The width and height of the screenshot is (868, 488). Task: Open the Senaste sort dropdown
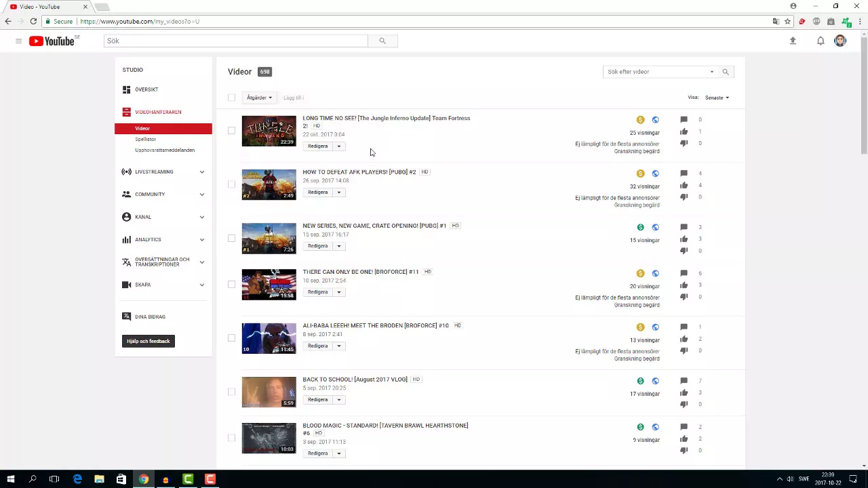[x=717, y=98]
